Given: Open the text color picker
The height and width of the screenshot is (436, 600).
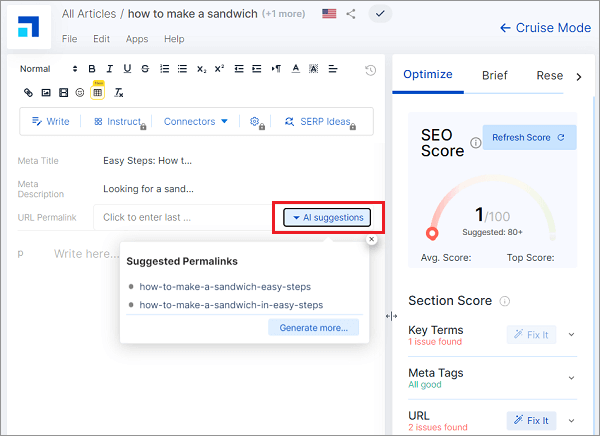Looking at the screenshot, I should click(295, 69).
